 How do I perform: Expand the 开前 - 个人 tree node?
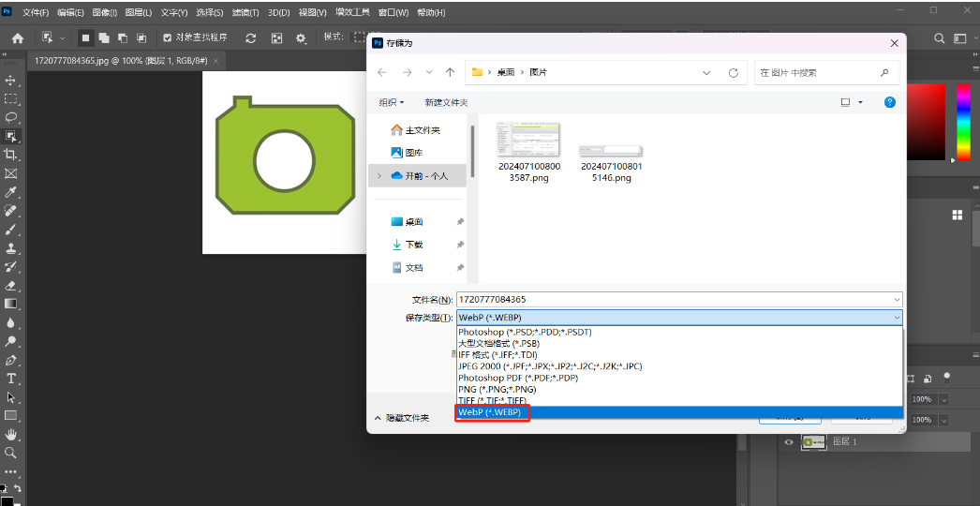tap(379, 175)
